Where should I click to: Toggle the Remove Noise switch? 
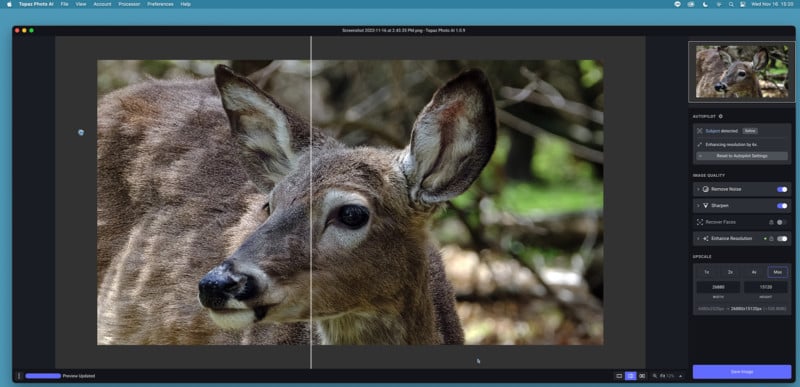pyautogui.click(x=782, y=189)
